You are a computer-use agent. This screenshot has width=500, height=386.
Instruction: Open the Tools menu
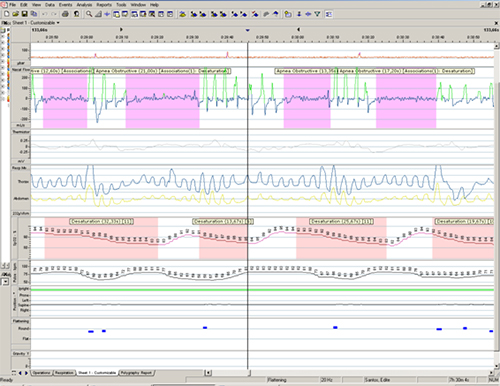(x=121, y=5)
